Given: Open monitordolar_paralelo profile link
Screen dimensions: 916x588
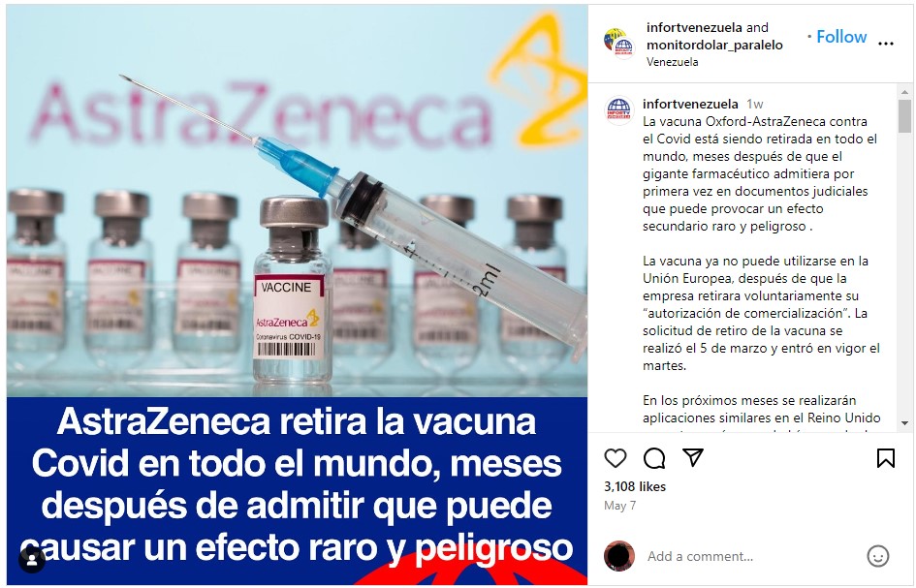Looking at the screenshot, I should [714, 45].
